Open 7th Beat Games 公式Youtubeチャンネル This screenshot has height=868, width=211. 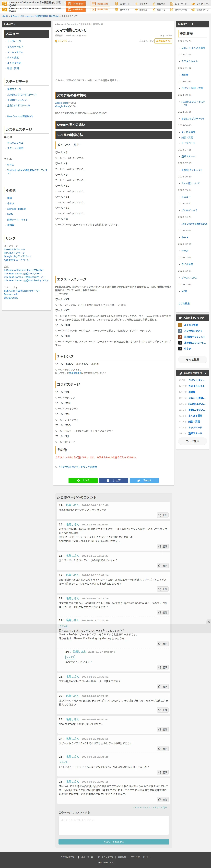26,280
